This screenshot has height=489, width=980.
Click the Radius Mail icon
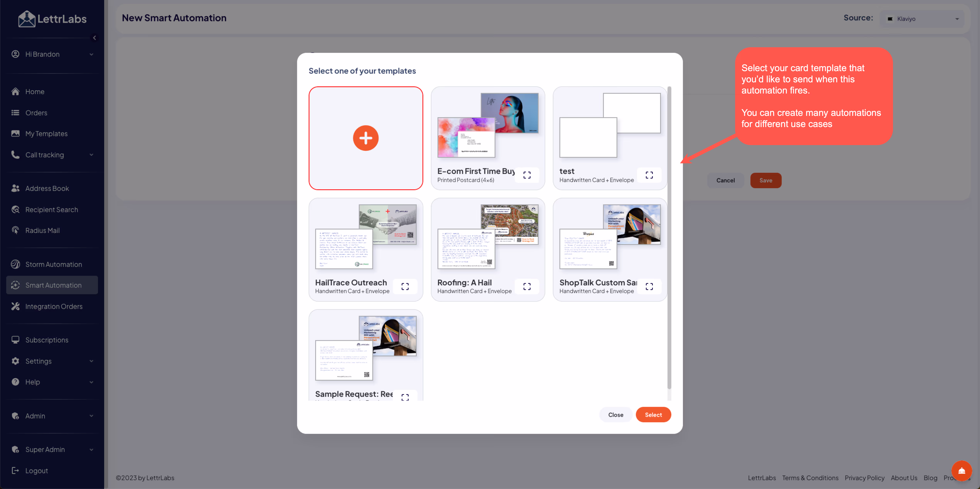(15, 230)
